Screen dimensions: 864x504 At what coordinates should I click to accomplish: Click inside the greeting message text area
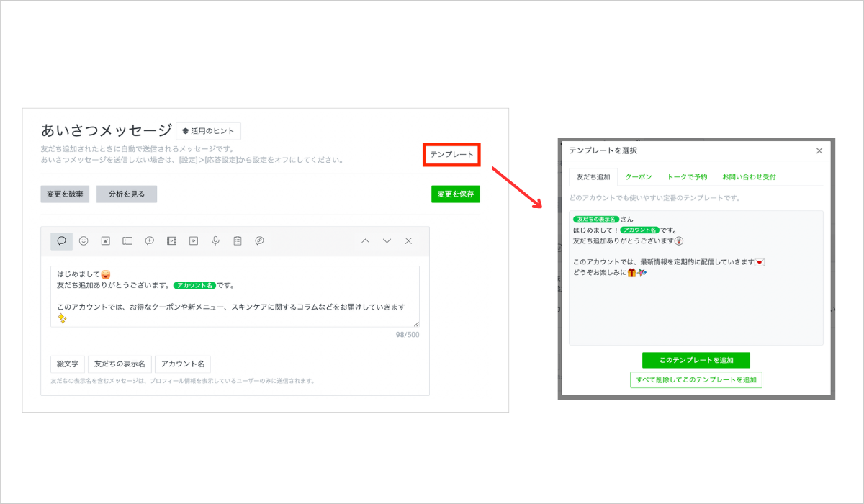pos(235,297)
